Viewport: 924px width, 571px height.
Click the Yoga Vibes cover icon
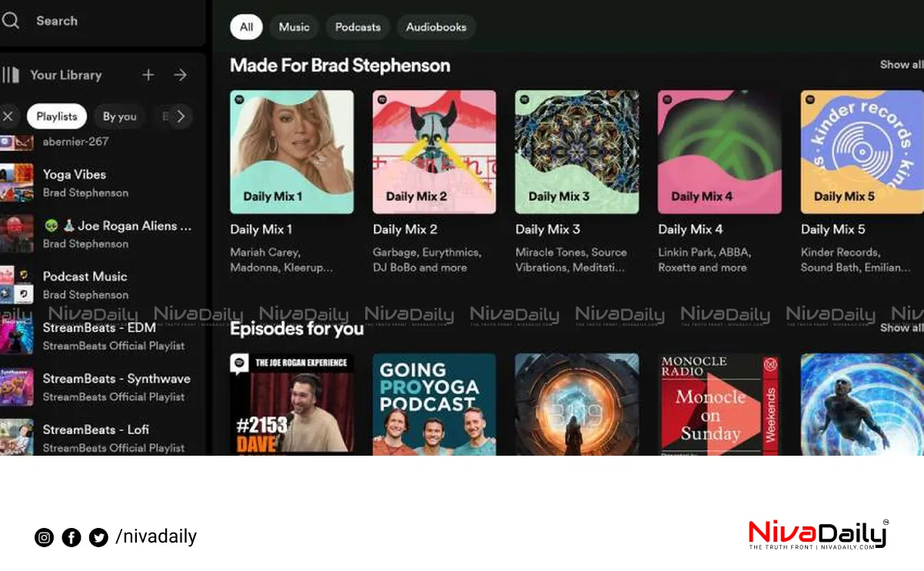pyautogui.click(x=16, y=183)
